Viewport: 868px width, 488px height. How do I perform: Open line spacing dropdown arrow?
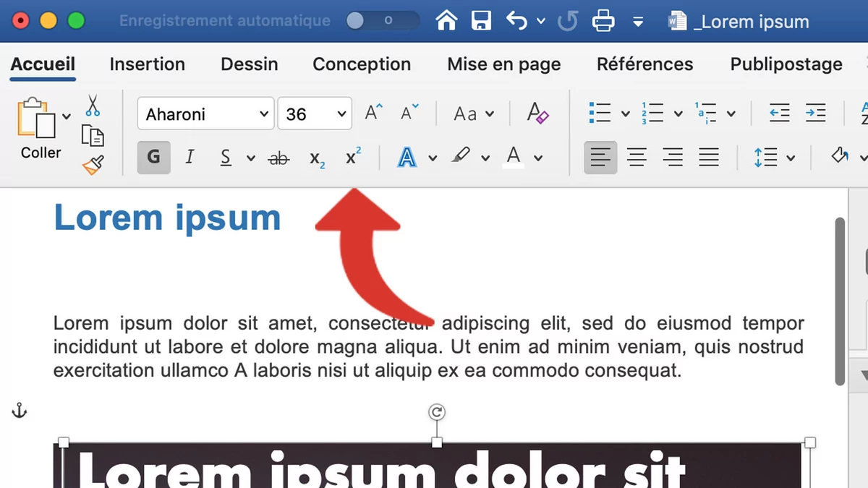click(x=791, y=158)
